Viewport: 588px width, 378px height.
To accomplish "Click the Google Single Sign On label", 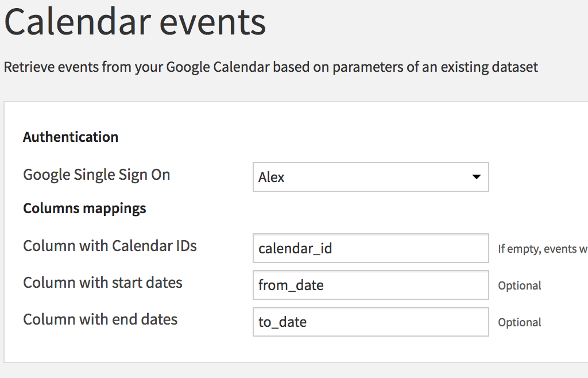I will click(96, 174).
